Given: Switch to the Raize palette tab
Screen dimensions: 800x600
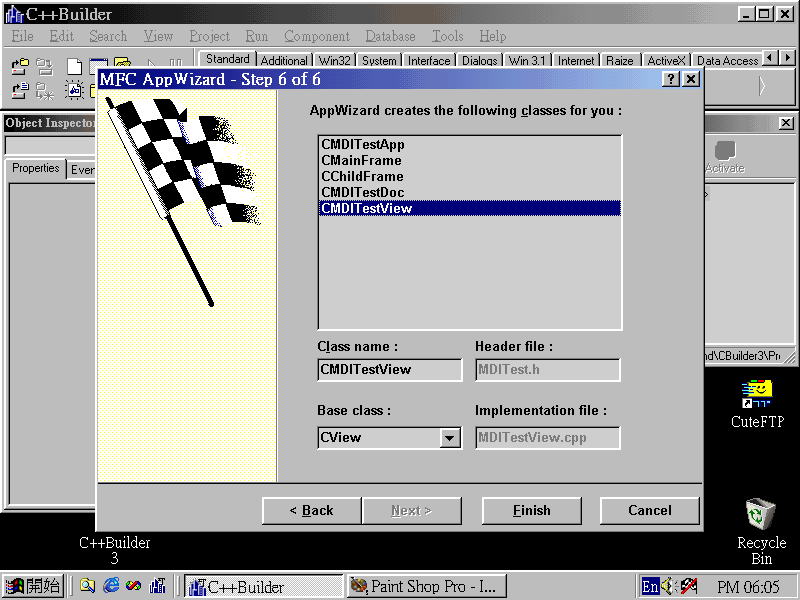Looking at the screenshot, I should pos(620,61).
